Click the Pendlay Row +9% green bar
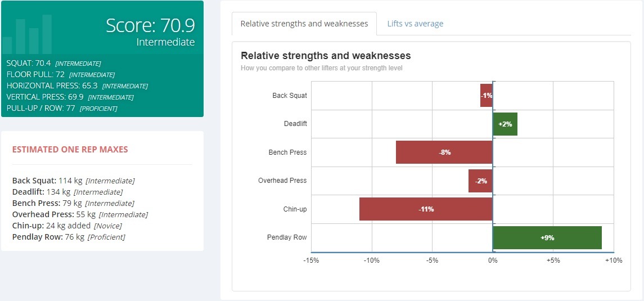 tap(547, 238)
